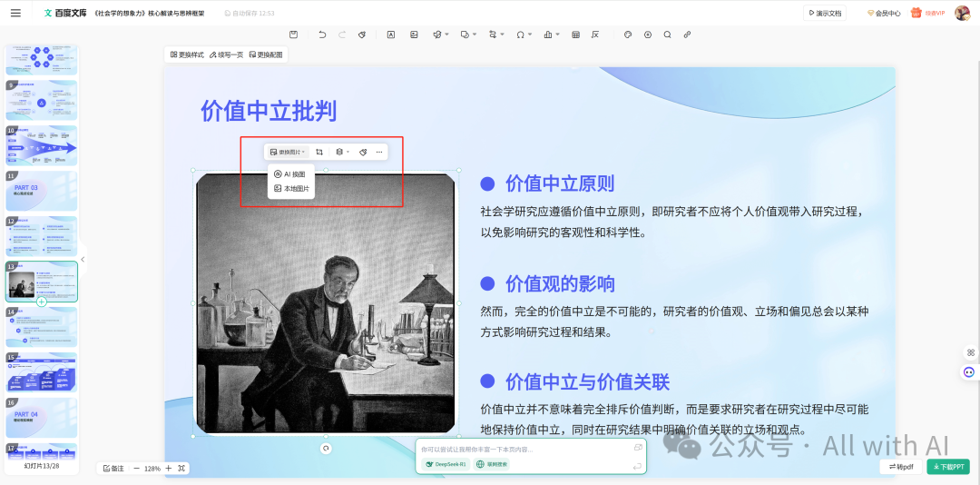
Task: Open the 更换图片 replace image dropdown
Action: point(288,152)
